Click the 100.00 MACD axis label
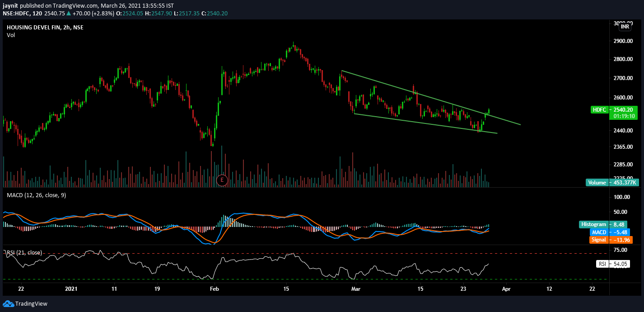The height and width of the screenshot is (312, 644). 622,197
